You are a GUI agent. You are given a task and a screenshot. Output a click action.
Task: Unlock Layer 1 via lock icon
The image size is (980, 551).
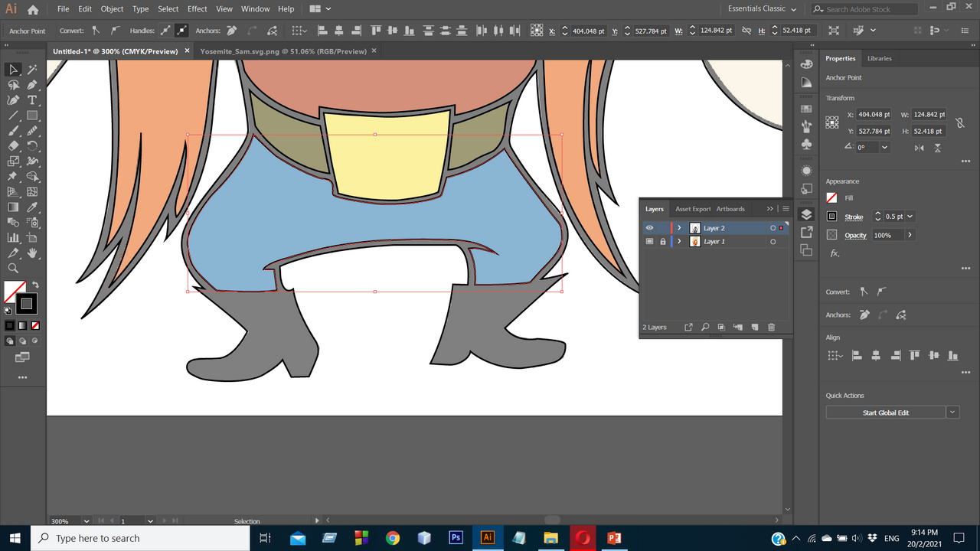click(663, 242)
